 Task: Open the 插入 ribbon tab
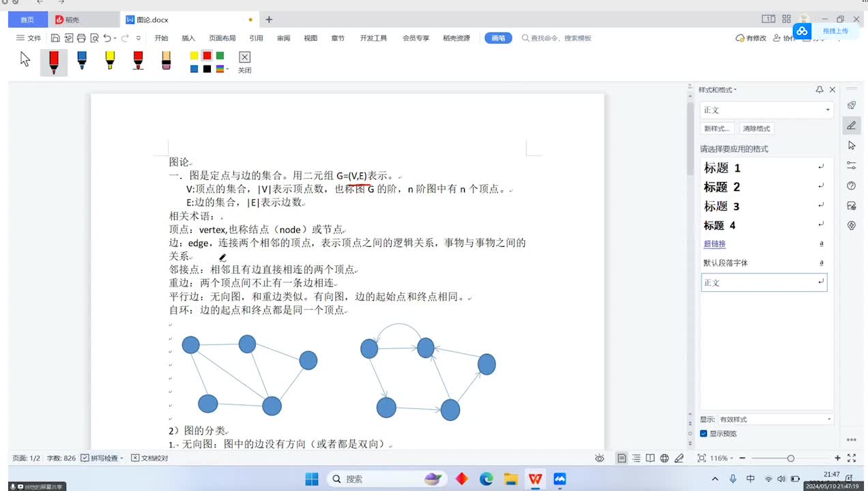pyautogui.click(x=188, y=38)
